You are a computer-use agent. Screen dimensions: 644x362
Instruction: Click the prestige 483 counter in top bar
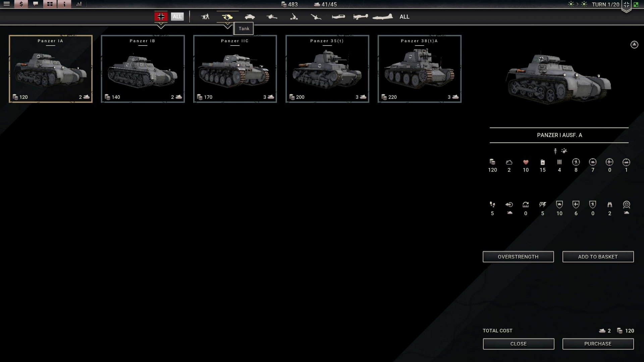click(x=289, y=4)
